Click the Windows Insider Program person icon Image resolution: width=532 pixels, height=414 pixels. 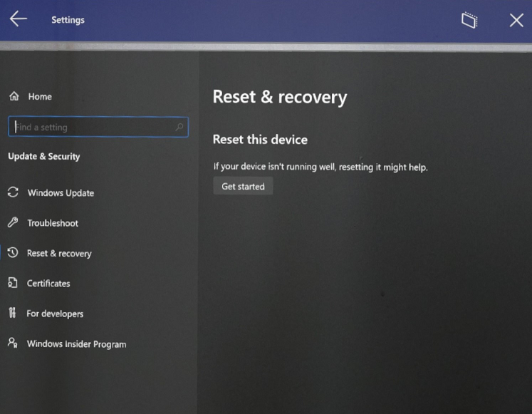pos(13,343)
